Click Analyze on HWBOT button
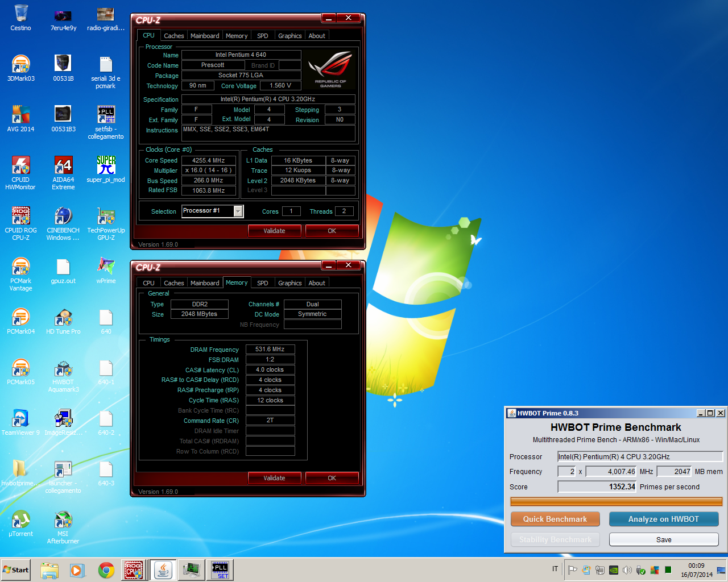This screenshot has width=728, height=582. click(664, 519)
